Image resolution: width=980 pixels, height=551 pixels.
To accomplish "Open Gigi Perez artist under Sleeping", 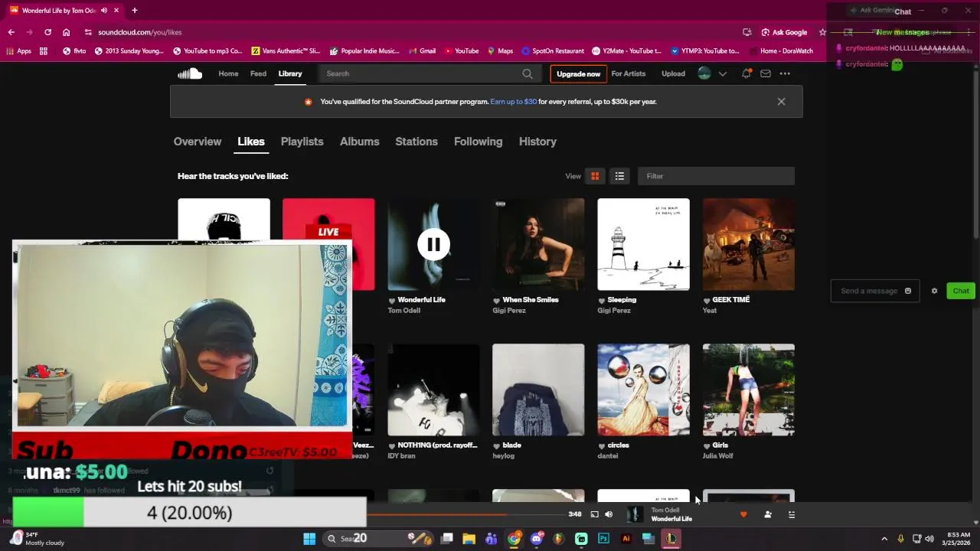I will pyautogui.click(x=614, y=311).
